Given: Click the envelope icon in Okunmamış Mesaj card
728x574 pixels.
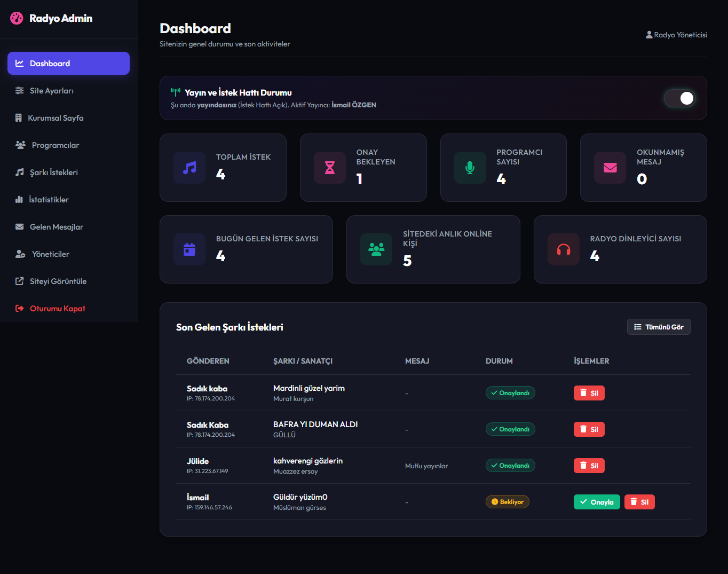Looking at the screenshot, I should [610, 168].
